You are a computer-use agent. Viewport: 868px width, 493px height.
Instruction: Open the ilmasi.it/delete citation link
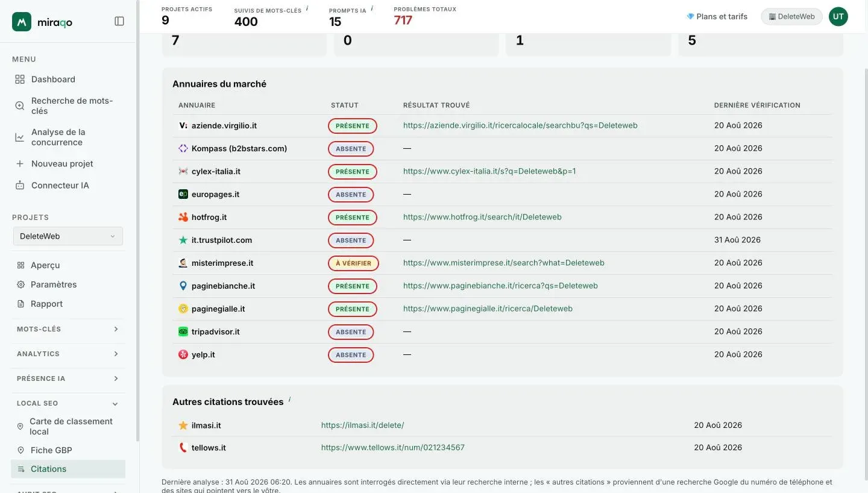pos(362,425)
